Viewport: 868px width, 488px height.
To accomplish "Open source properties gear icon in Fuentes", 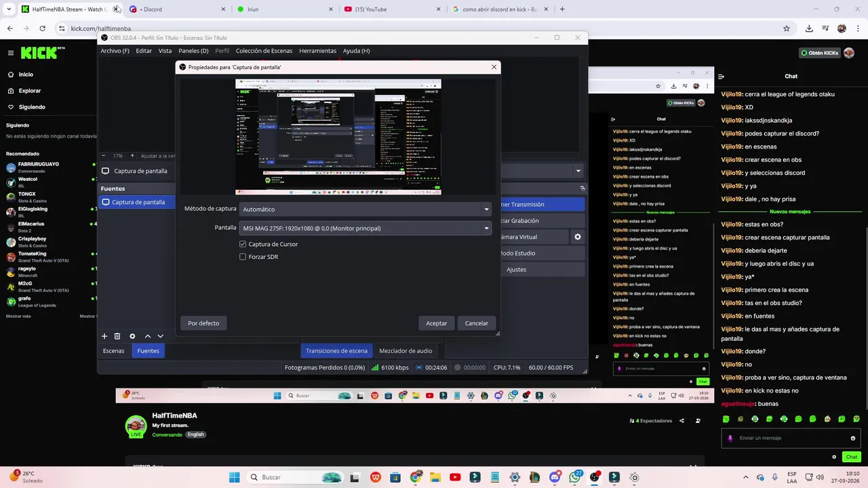I will click(132, 336).
